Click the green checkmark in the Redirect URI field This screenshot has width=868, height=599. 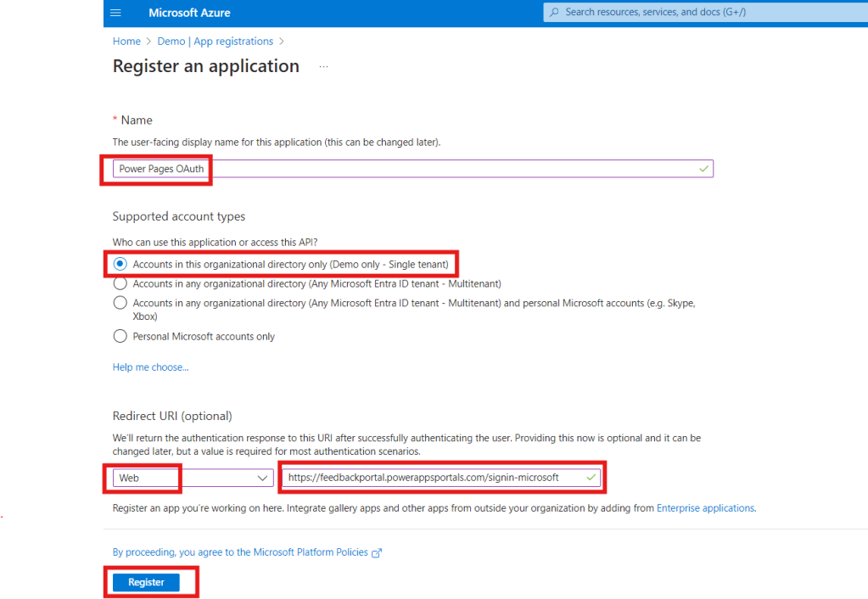[591, 478]
